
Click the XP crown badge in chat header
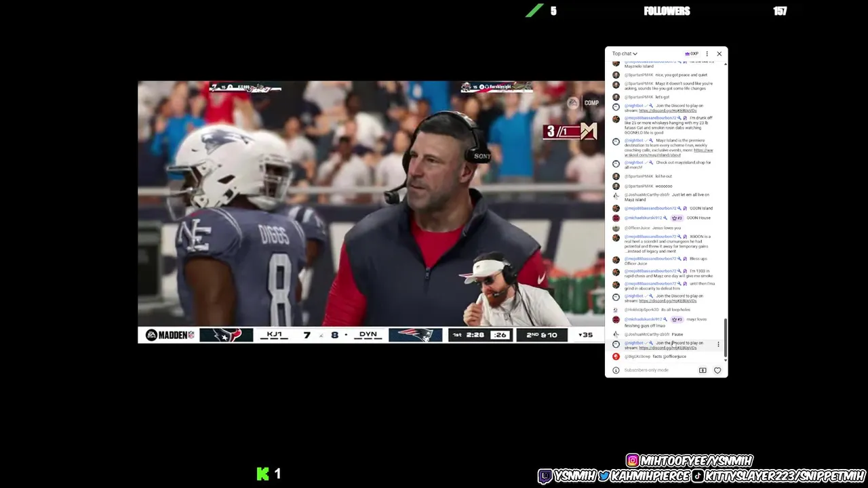(692, 54)
